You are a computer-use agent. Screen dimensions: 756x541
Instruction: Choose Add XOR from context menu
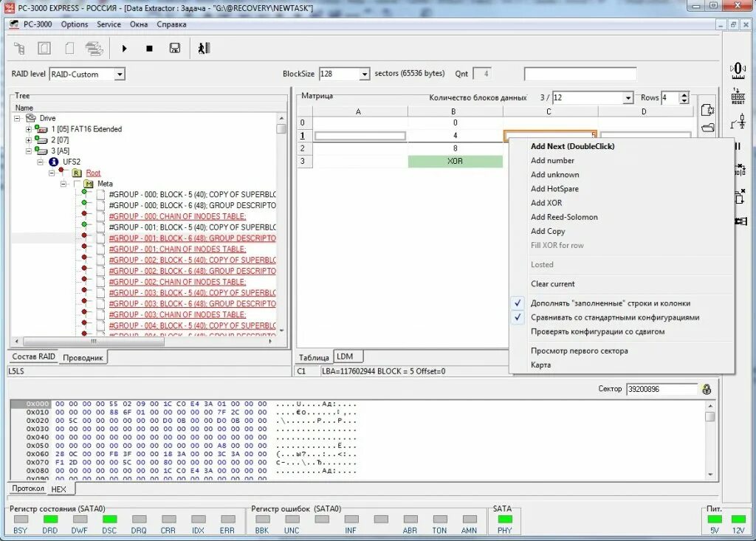pyautogui.click(x=546, y=203)
